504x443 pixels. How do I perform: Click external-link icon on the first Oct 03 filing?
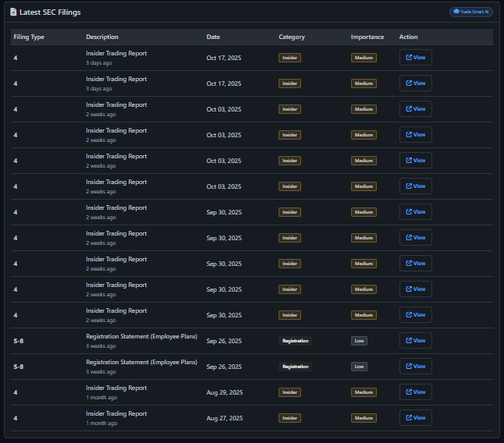coord(409,109)
